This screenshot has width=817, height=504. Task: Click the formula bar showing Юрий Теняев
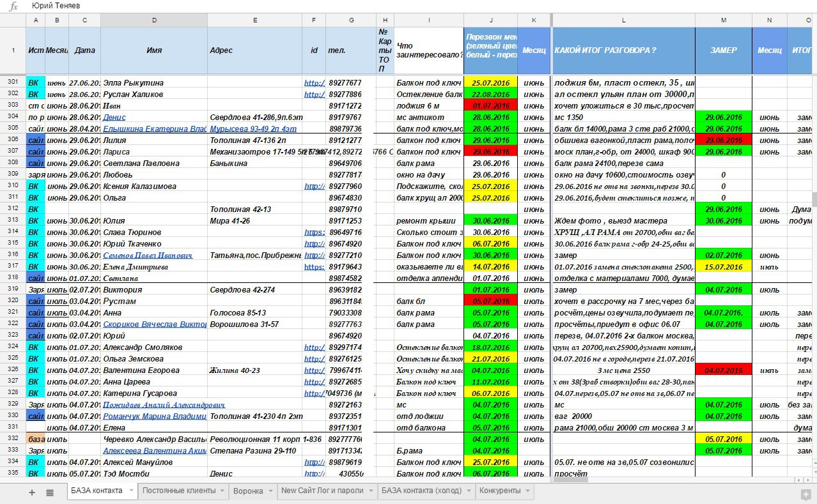422,6
